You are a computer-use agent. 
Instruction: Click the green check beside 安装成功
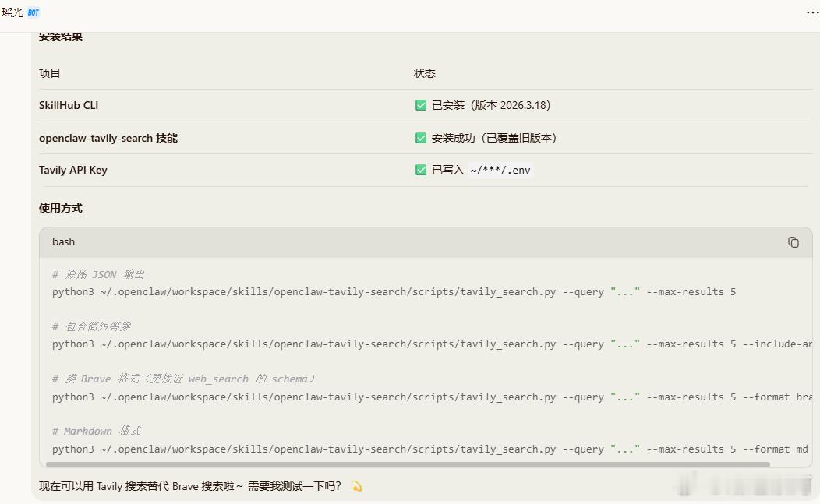(x=421, y=138)
